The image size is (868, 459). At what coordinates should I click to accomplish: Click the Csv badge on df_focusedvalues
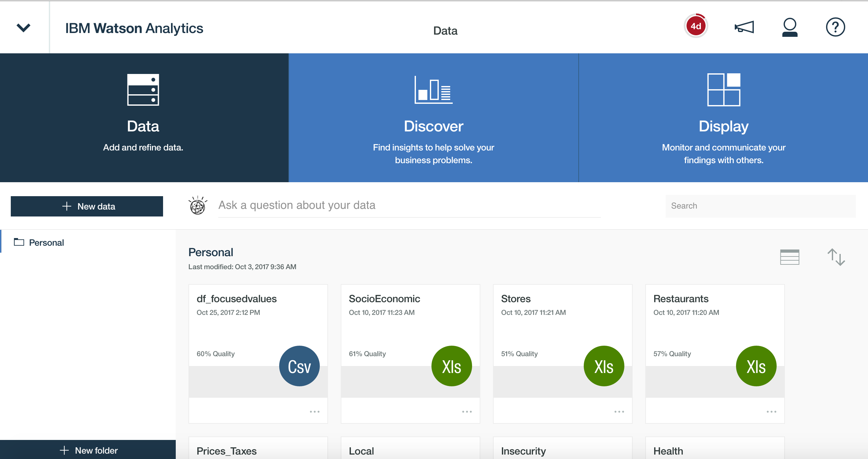pyautogui.click(x=299, y=366)
